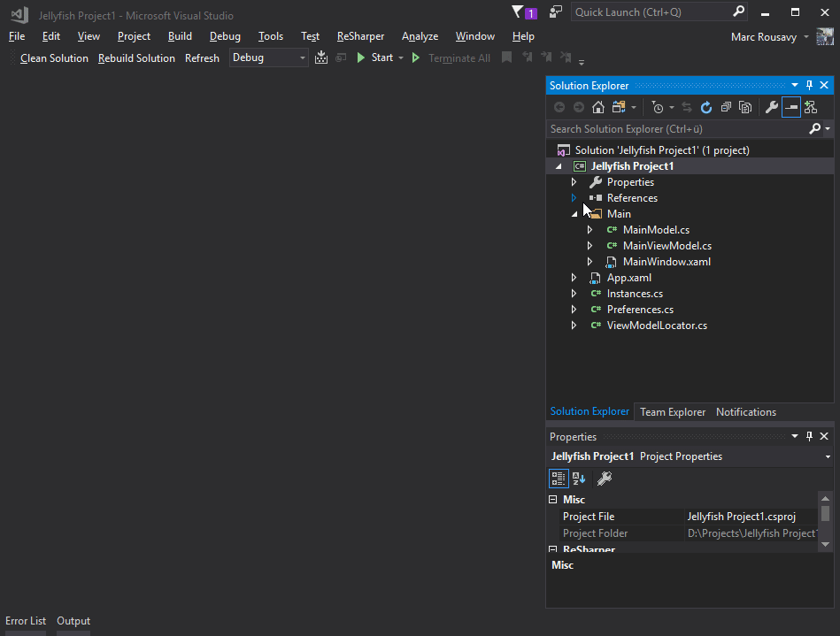Open the Analyze menu
The image size is (840, 636).
pos(420,36)
